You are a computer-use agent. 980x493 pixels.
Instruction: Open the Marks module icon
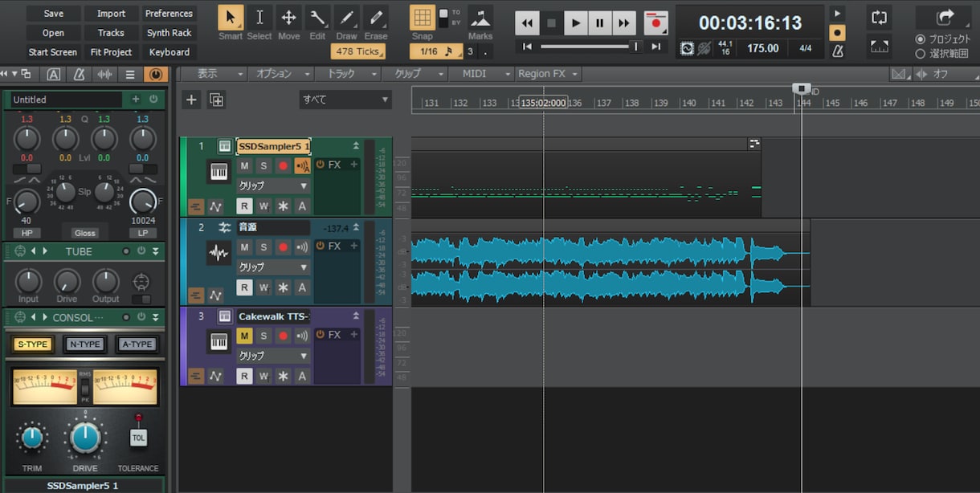tap(480, 18)
